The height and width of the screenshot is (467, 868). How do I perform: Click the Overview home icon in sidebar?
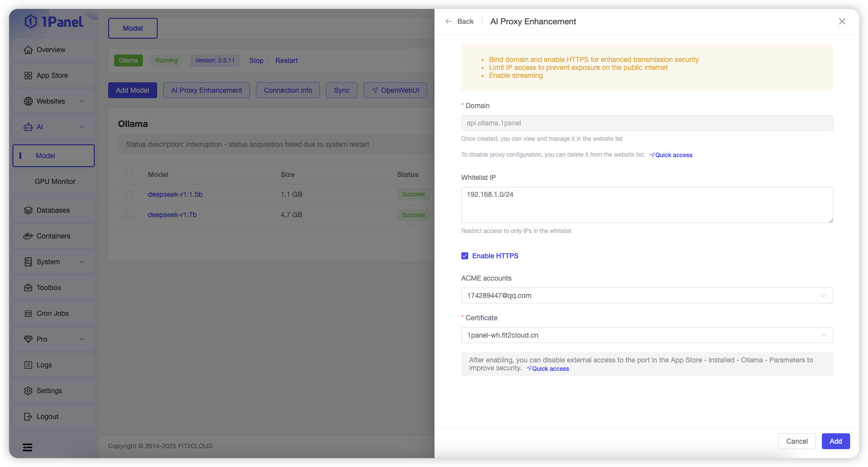pyautogui.click(x=28, y=50)
